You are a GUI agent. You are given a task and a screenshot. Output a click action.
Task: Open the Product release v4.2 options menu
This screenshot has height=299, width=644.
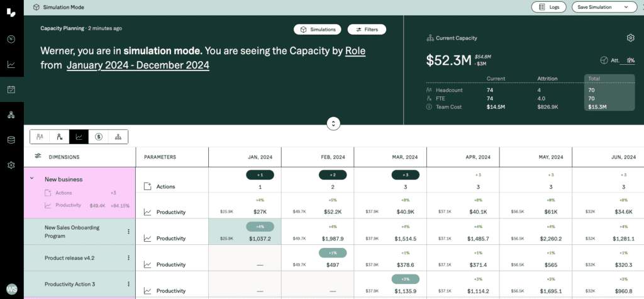[129, 258]
